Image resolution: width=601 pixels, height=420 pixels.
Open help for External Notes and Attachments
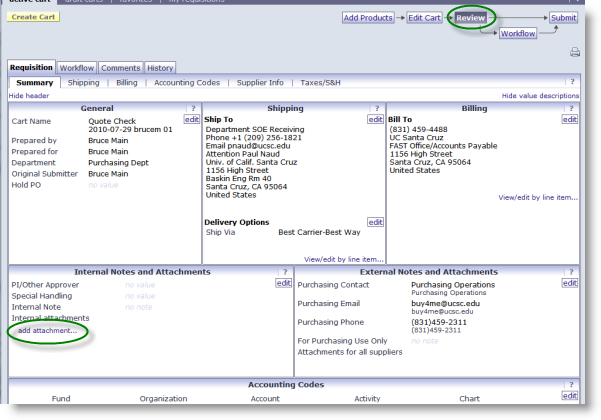point(571,271)
